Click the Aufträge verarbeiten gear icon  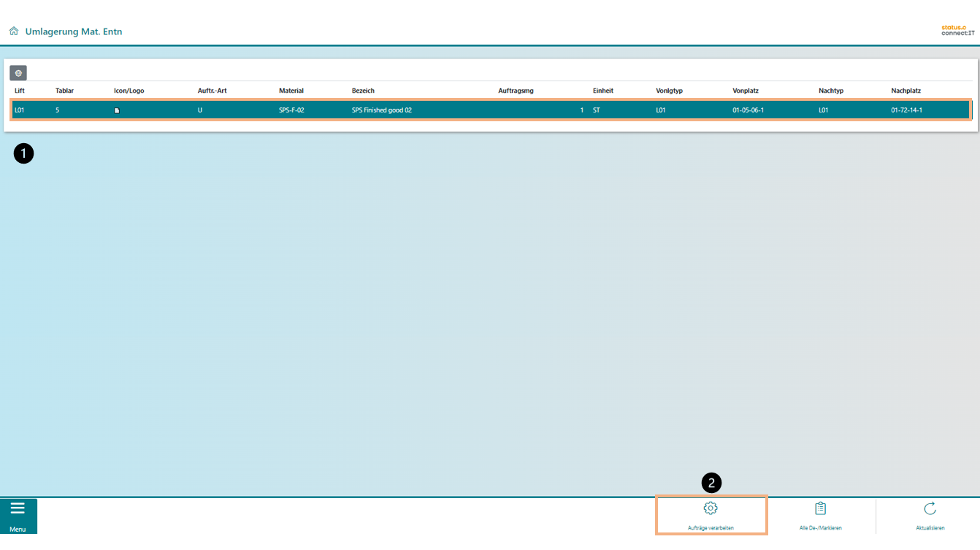point(711,509)
